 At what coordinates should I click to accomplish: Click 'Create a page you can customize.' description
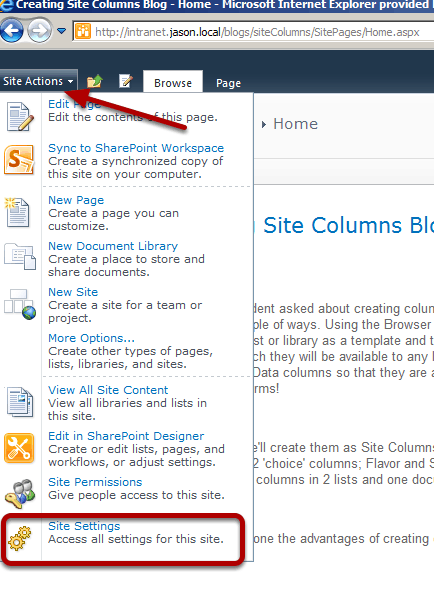pos(113,220)
